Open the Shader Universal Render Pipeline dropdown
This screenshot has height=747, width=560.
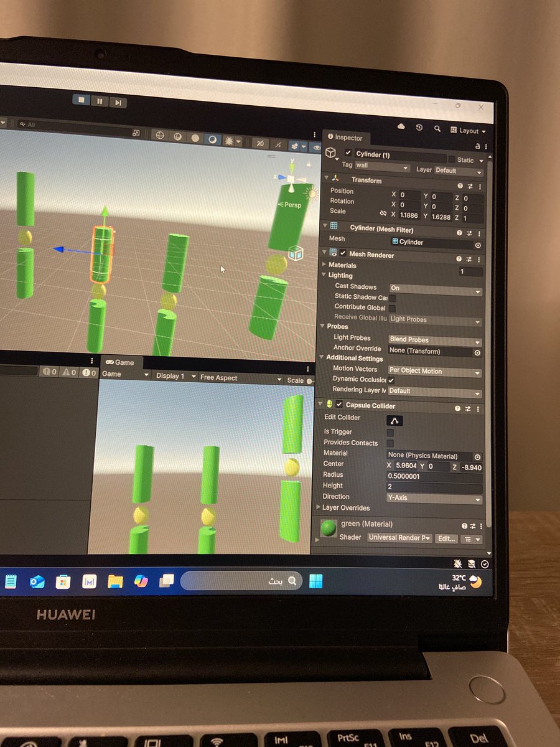tap(399, 538)
